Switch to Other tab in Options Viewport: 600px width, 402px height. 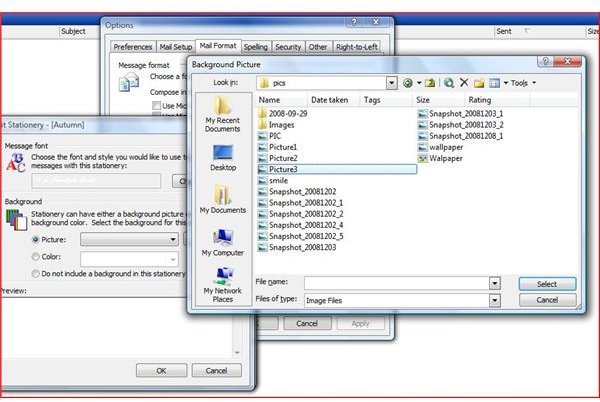318,47
